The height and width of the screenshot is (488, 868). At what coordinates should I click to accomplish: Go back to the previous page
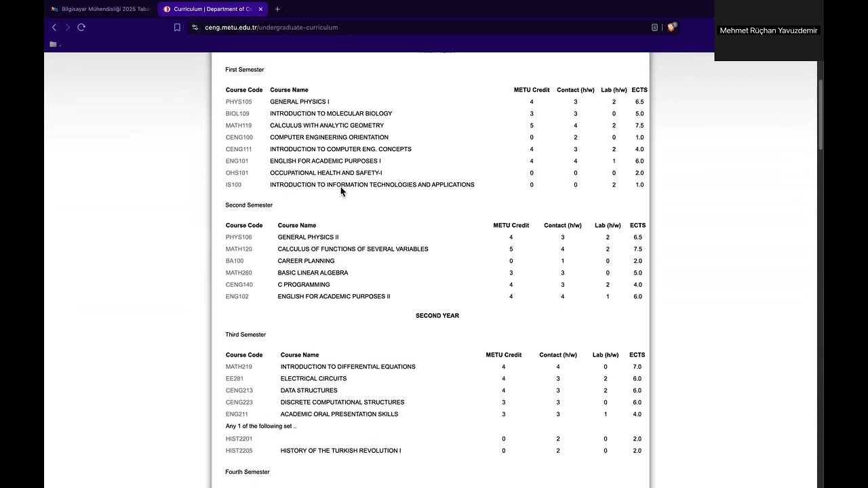54,27
